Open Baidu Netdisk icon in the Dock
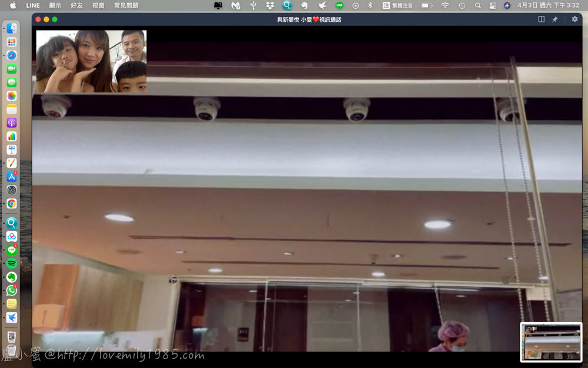Screen dimensions: 588x368 coord(12,237)
